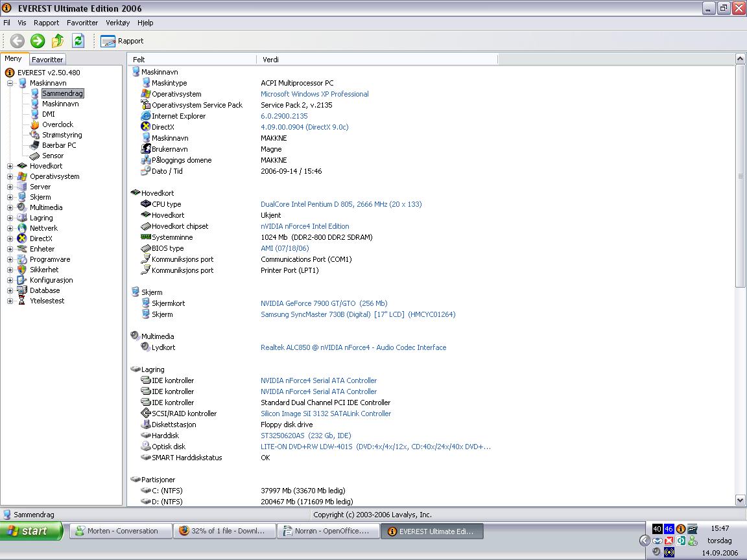The image size is (747, 560).
Task: Open the Vis menu
Action: click(22, 23)
